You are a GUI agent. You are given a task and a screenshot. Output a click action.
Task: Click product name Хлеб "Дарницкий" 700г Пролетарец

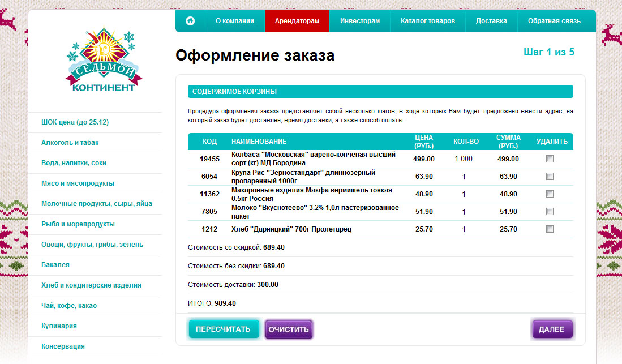291,229
